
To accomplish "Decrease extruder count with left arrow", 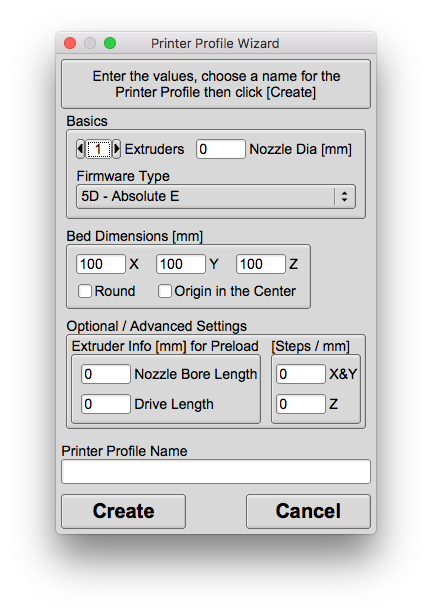I will coord(80,149).
